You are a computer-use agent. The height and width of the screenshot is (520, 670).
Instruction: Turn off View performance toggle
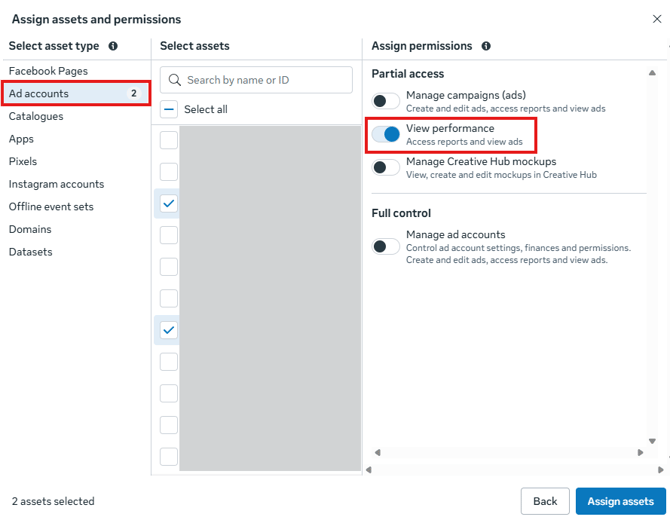pyautogui.click(x=386, y=134)
